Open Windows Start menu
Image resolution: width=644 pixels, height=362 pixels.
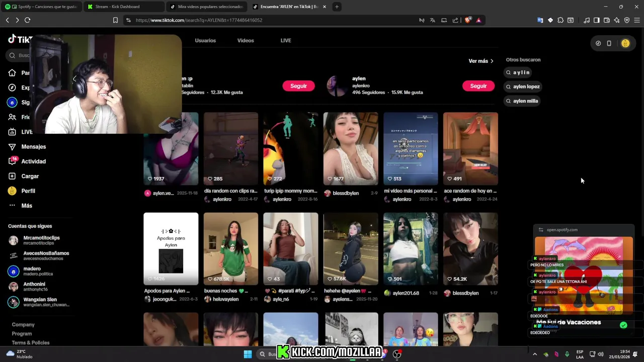(248, 354)
